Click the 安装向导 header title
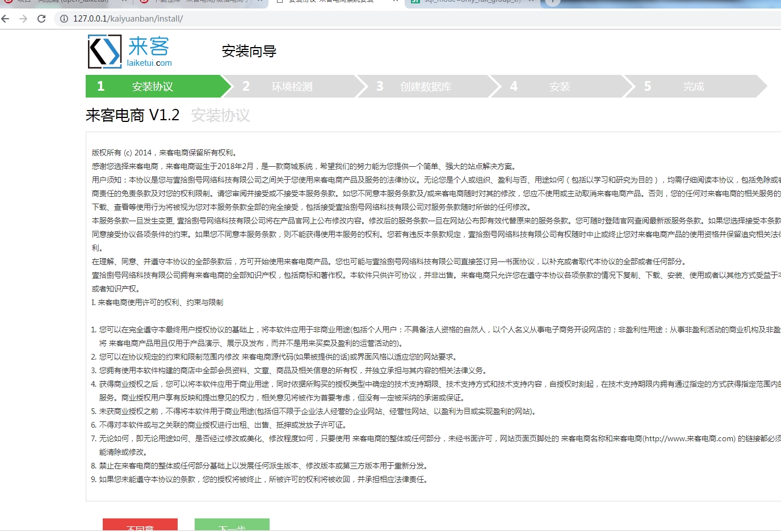 (249, 52)
